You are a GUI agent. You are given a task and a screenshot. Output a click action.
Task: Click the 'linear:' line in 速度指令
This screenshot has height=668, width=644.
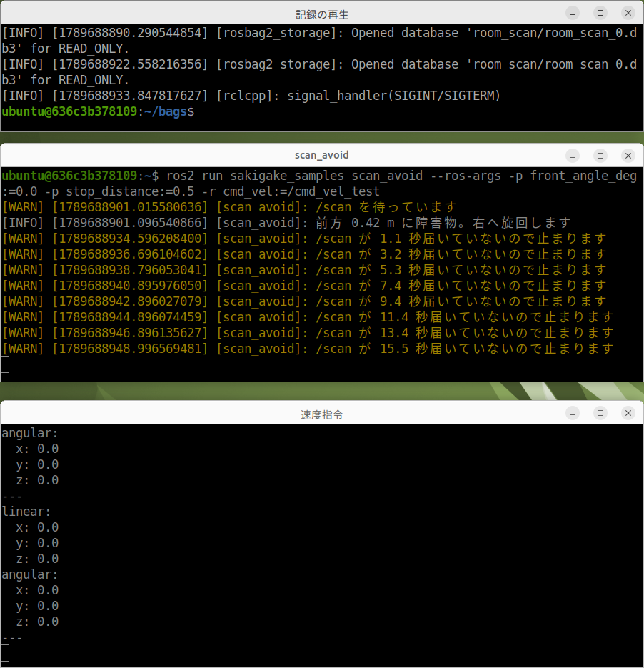click(x=26, y=512)
